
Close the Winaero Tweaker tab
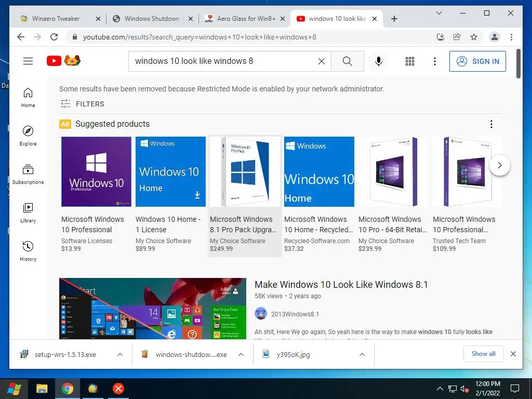(x=98, y=19)
